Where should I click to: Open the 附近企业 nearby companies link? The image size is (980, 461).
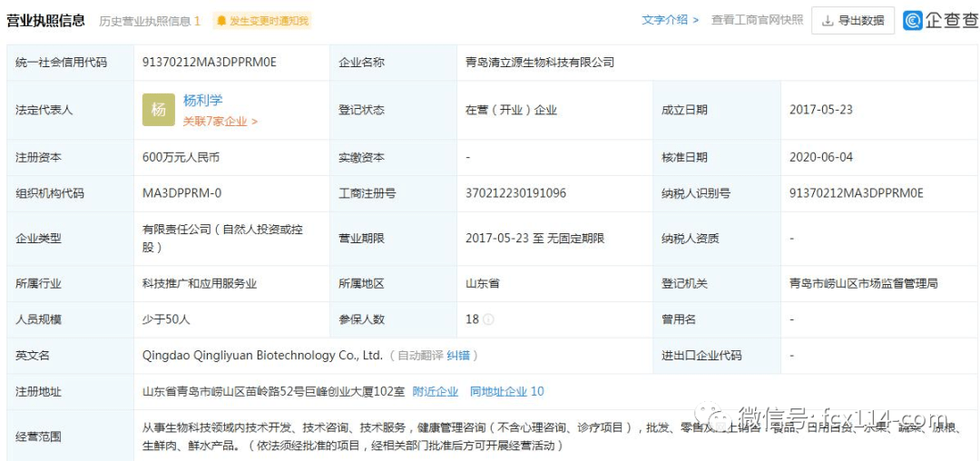436,392
